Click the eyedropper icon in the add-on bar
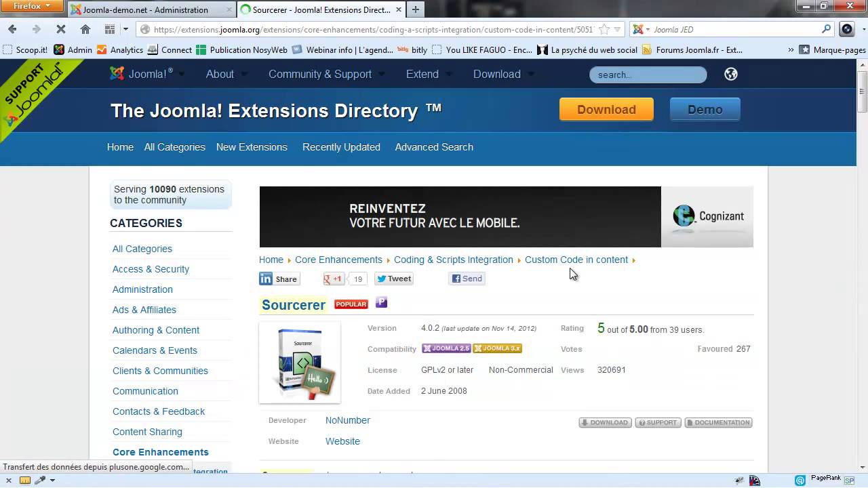The height and width of the screenshot is (488, 868). click(39, 481)
